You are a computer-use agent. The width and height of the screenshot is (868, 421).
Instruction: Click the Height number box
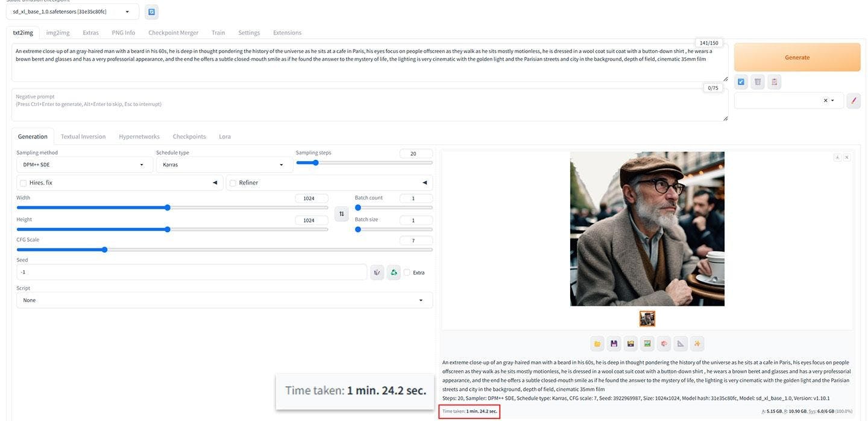pyautogui.click(x=312, y=220)
